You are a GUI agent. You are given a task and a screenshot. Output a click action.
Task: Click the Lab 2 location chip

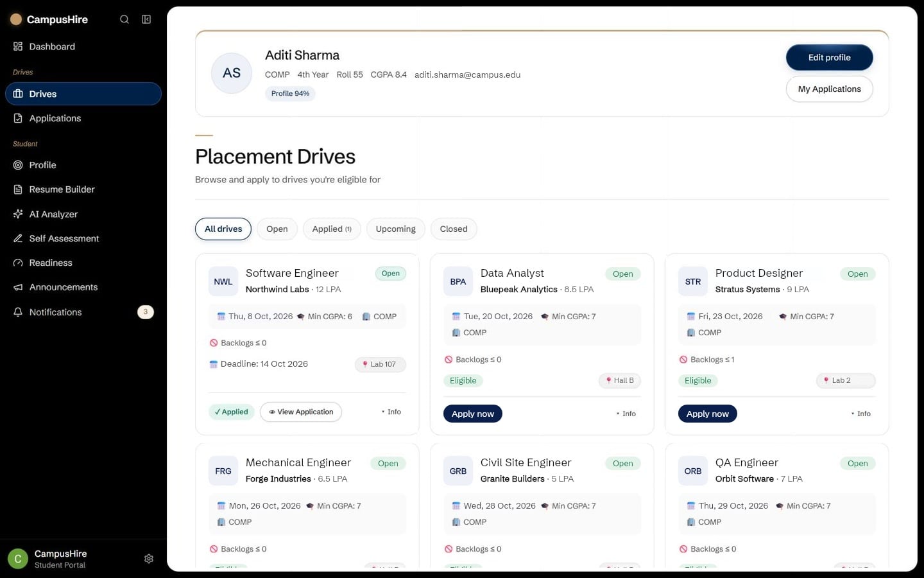[846, 380]
